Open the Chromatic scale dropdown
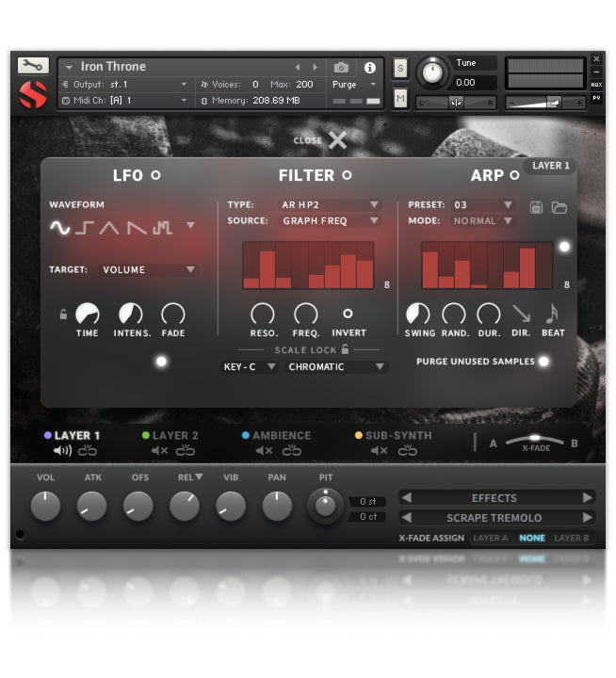This screenshot has width=616, height=678. coord(336,366)
